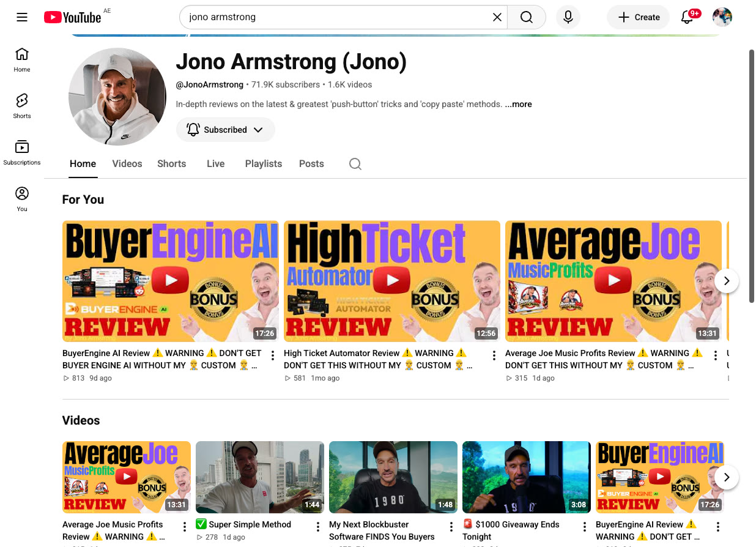
Task: Open the My Next Blockbuster Software title
Action: [x=382, y=530]
